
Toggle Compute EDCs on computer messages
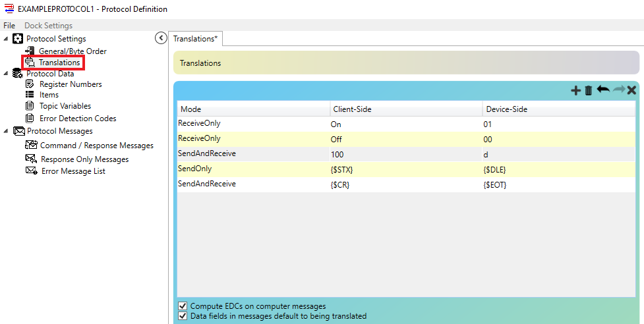coord(183,306)
